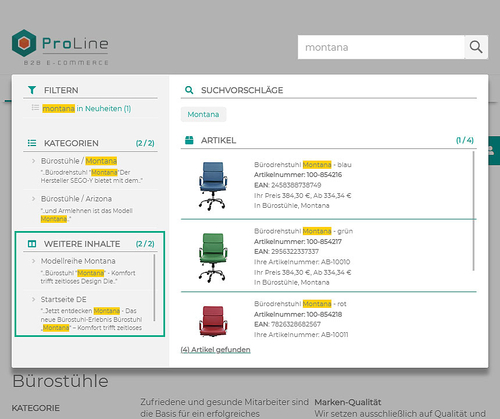
Task: Open the red Montana chair thumbnail
Action: tap(213, 321)
